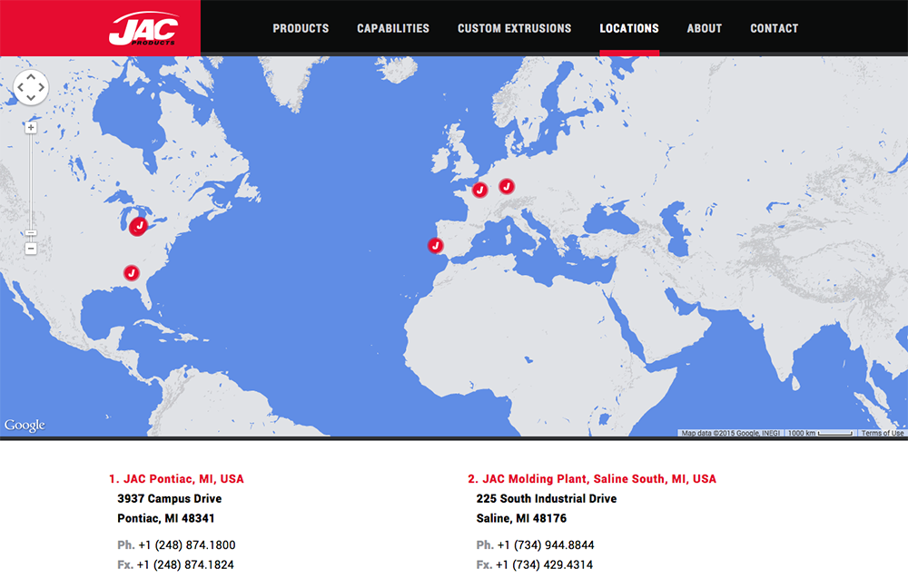The height and width of the screenshot is (588, 908).
Task: Open the Contact page
Action: pyautogui.click(x=774, y=28)
